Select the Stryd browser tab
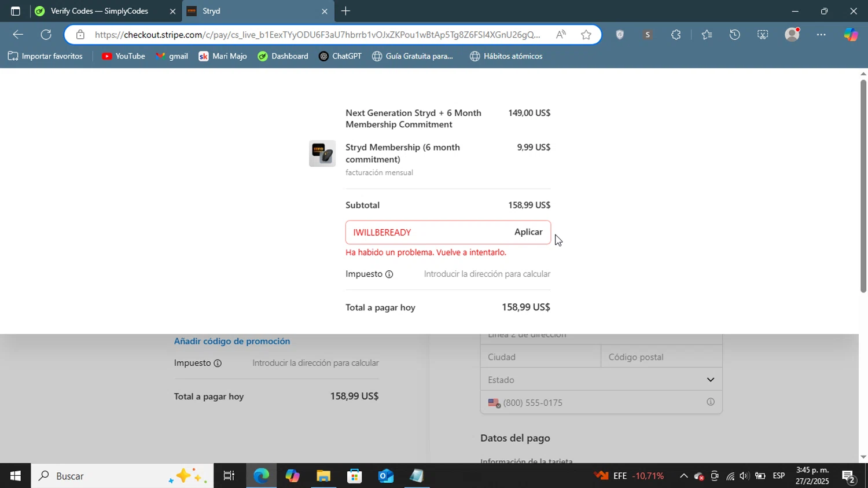The width and height of the screenshot is (868, 488). click(258, 11)
